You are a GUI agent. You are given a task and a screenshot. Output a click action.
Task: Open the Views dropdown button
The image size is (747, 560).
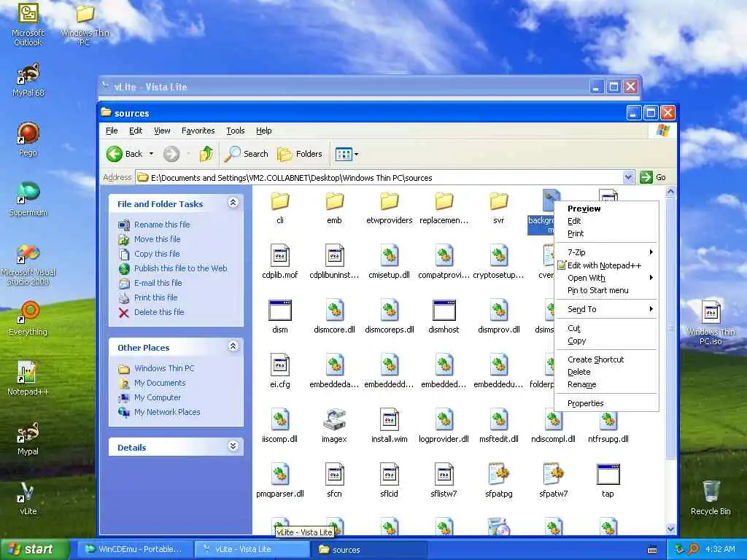pos(347,154)
